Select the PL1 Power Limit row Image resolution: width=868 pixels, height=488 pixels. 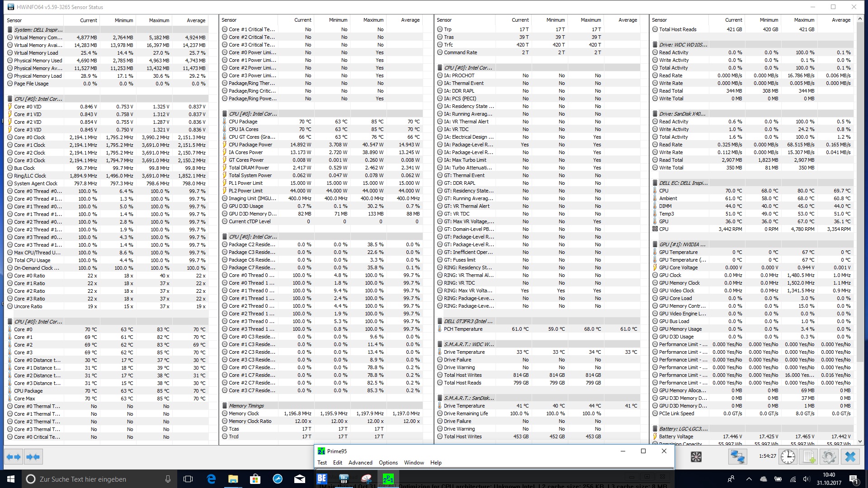[x=322, y=183]
